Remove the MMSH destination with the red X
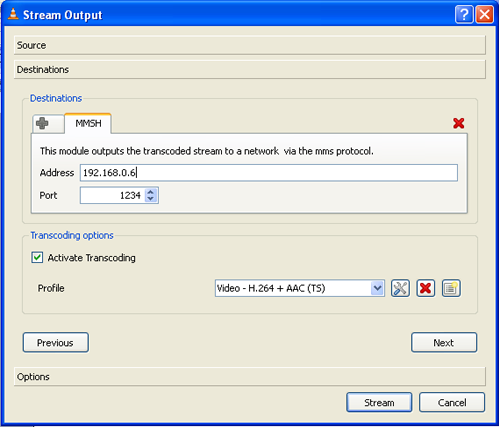The width and height of the screenshot is (500, 427). point(459,123)
